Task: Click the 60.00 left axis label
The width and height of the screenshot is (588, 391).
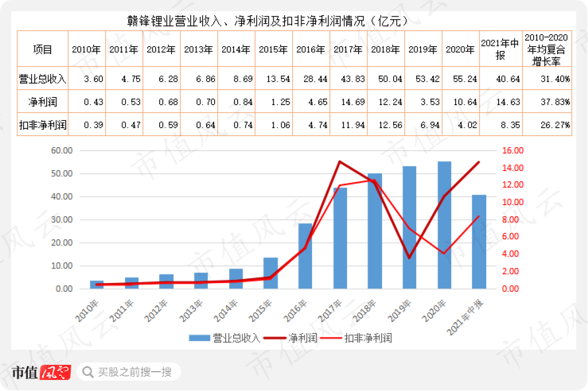Action: 61,150
